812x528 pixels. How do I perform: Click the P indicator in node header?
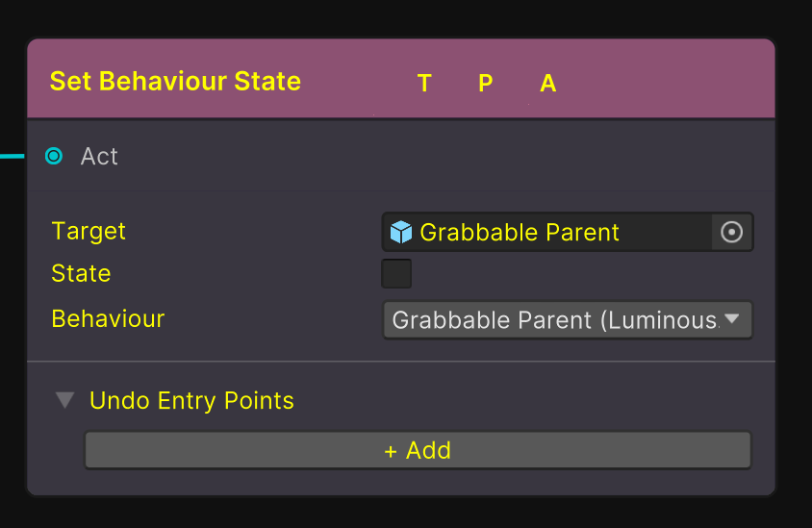pyautogui.click(x=486, y=84)
